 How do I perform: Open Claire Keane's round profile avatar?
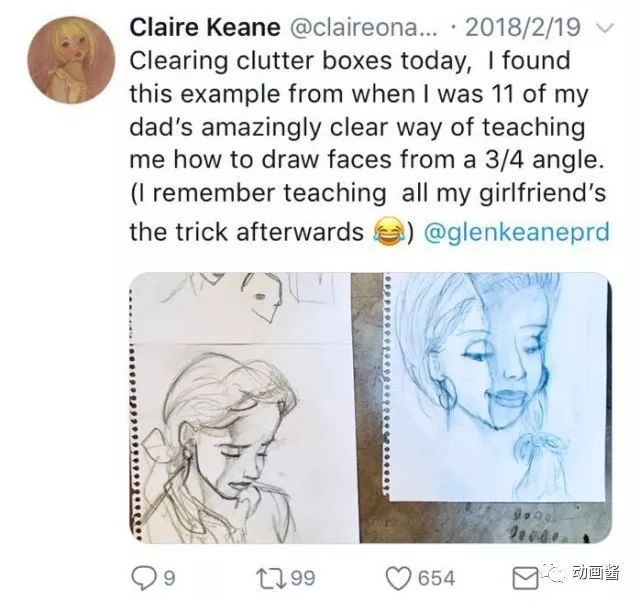coord(66,61)
